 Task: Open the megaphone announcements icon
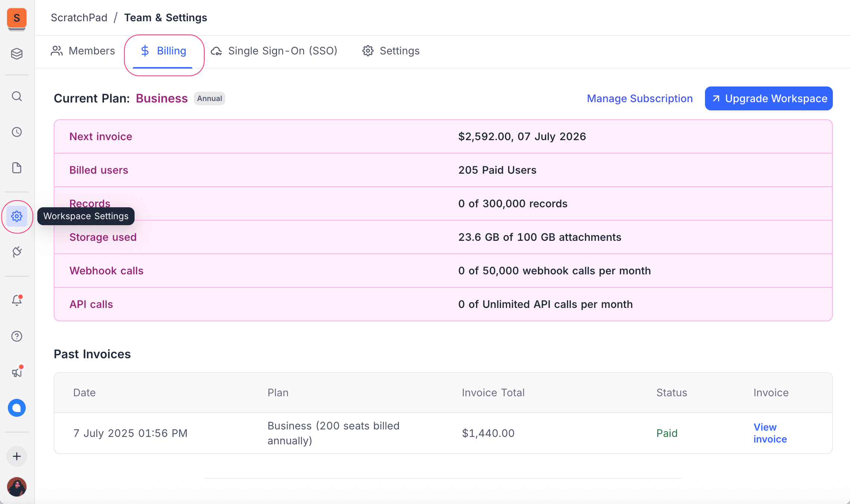point(17,372)
